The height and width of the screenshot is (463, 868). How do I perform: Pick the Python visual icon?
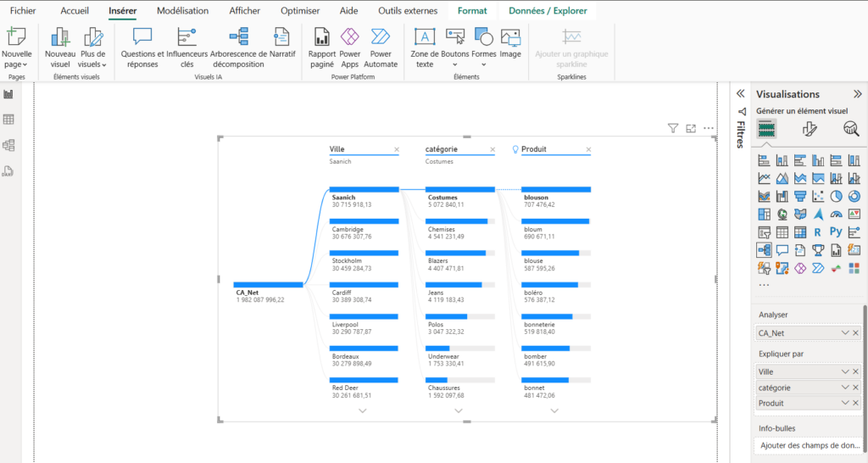[x=836, y=231]
